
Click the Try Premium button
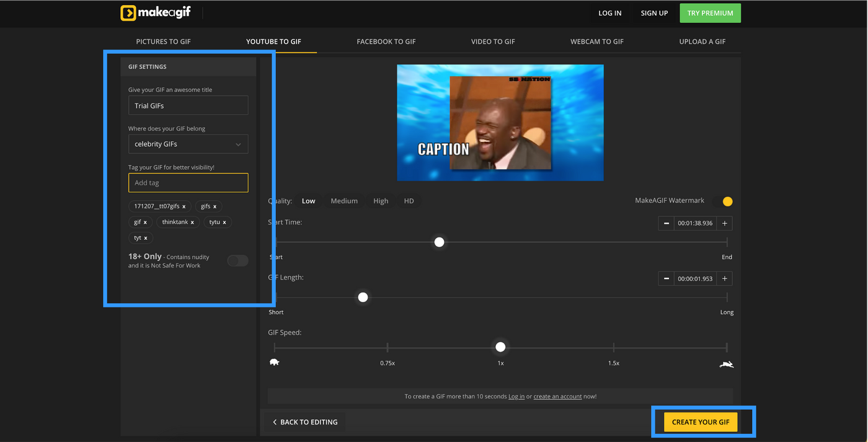click(x=710, y=13)
